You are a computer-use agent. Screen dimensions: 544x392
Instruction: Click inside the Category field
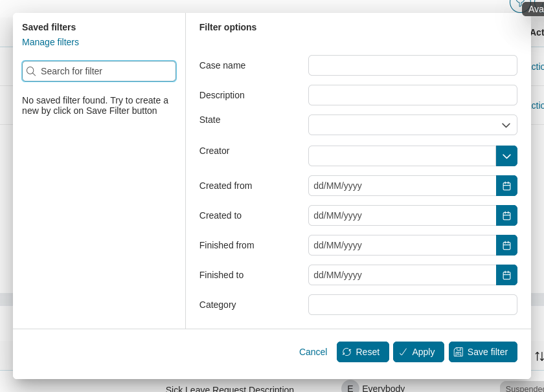pyautogui.click(x=413, y=305)
